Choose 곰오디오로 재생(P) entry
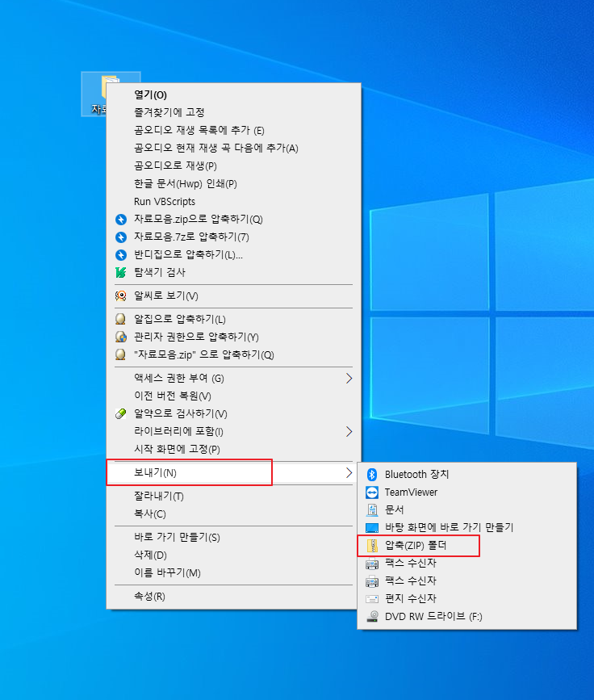Screen dimensions: 594x700 (x=234, y=166)
